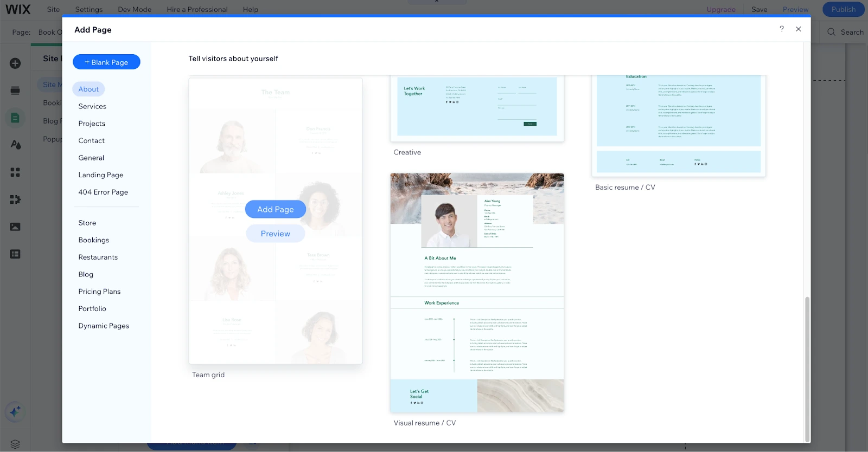
Task: Select the About category
Action: click(x=88, y=89)
